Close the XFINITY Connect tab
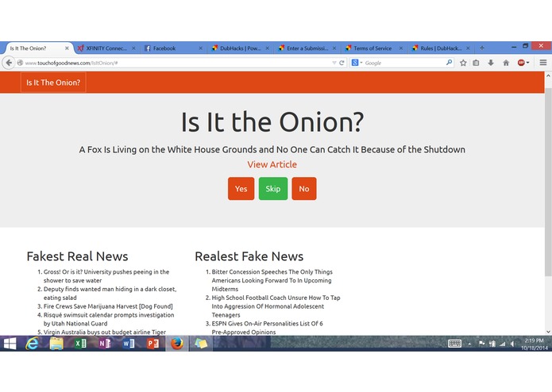Screen dimensions: 552x392 pyautogui.click(x=133, y=48)
